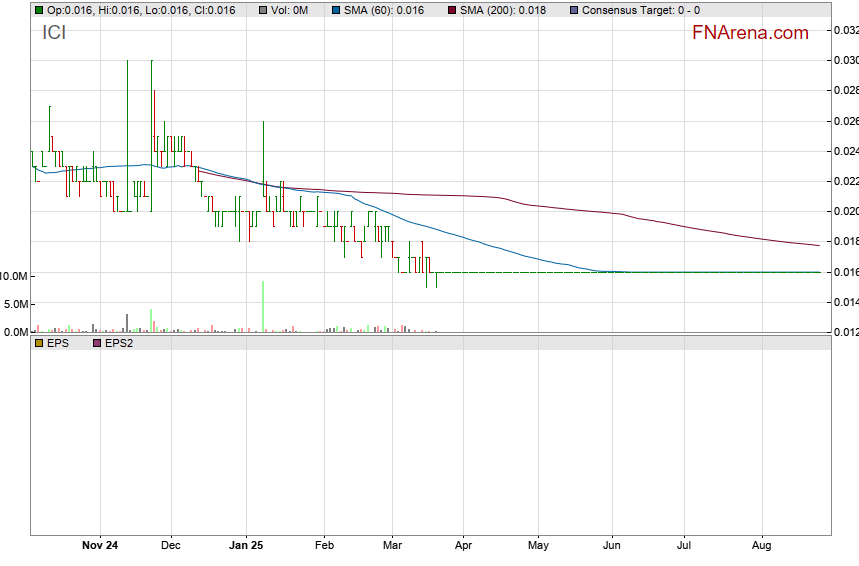
Task: Click the green OHLC price legend swatch
Action: 39,10
